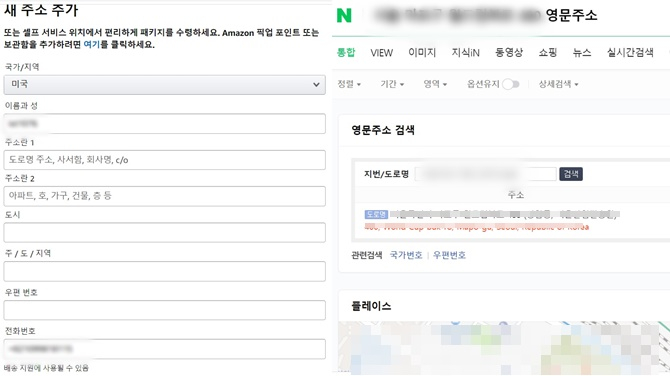Toggle the 옵션유지 switch
Image resolution: width=670 pixels, height=376 pixels.
(x=511, y=84)
